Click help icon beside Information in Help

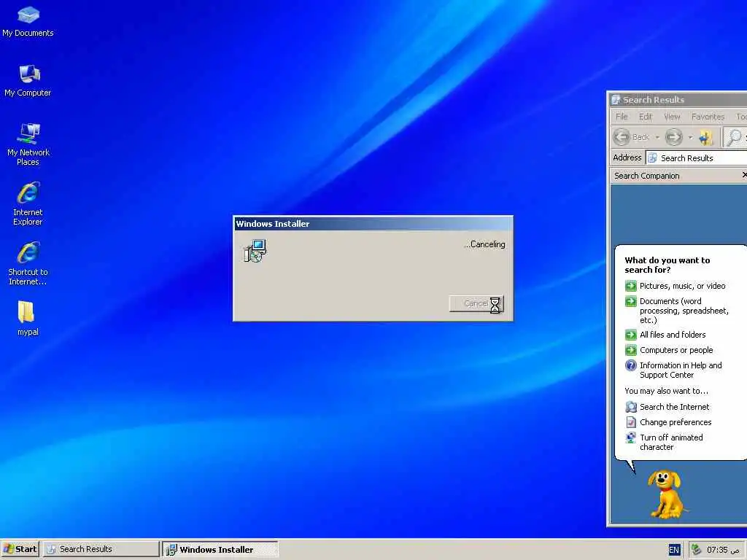(x=631, y=365)
